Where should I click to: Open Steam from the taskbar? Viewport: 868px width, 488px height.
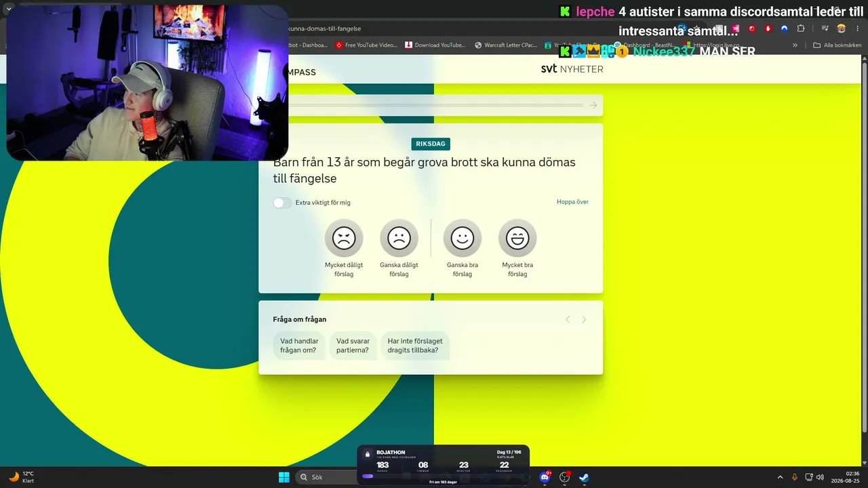(584, 477)
